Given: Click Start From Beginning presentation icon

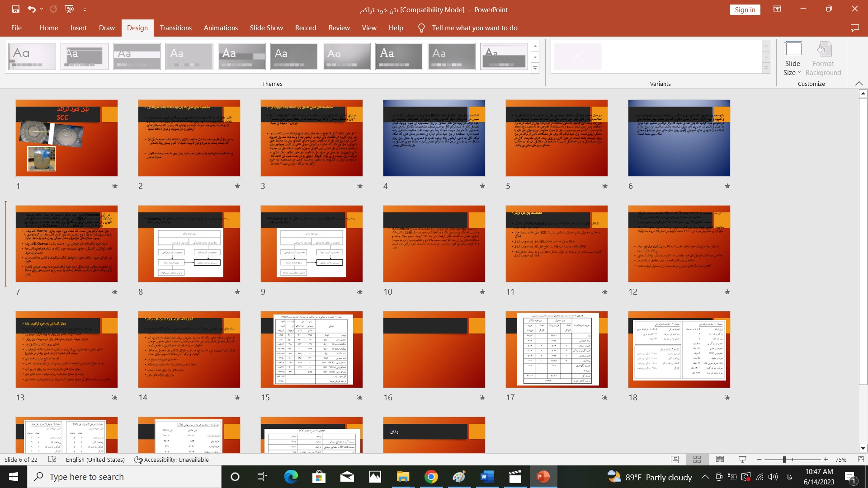Looking at the screenshot, I should [x=69, y=9].
